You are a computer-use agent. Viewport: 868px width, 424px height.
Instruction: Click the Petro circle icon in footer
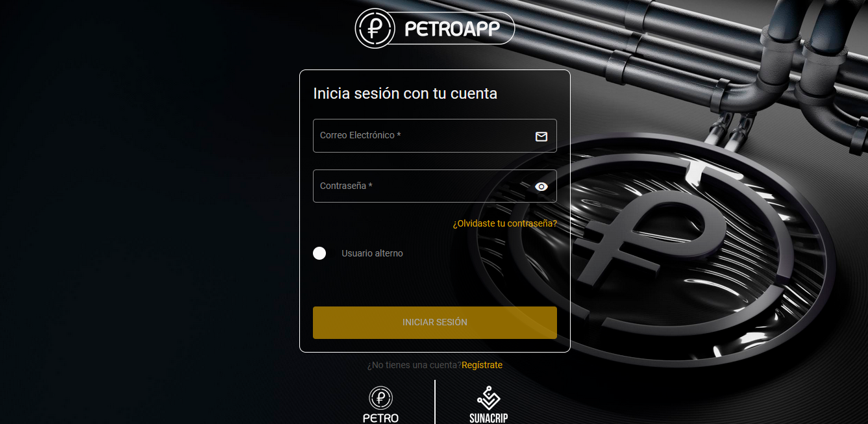click(381, 397)
